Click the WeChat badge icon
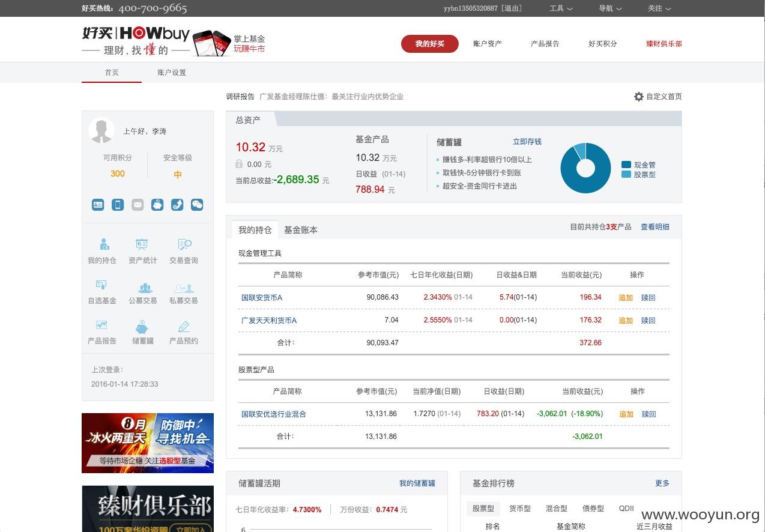Image resolution: width=765 pixels, height=532 pixels. (x=197, y=205)
